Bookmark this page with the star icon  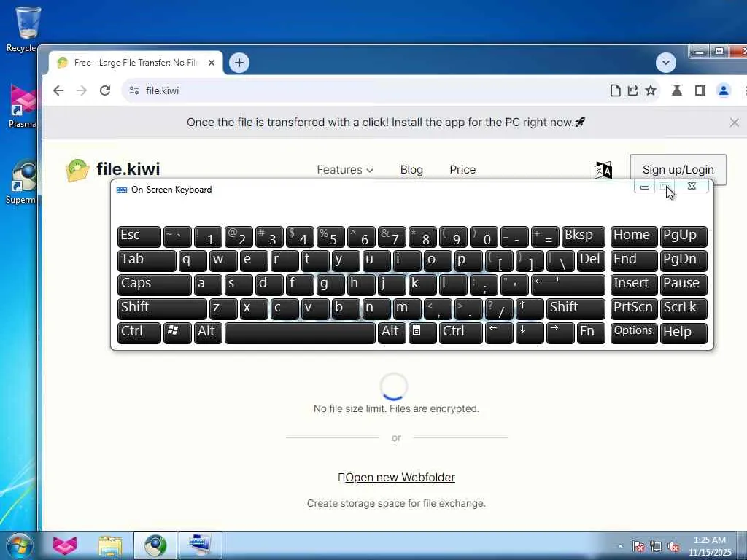pos(651,90)
